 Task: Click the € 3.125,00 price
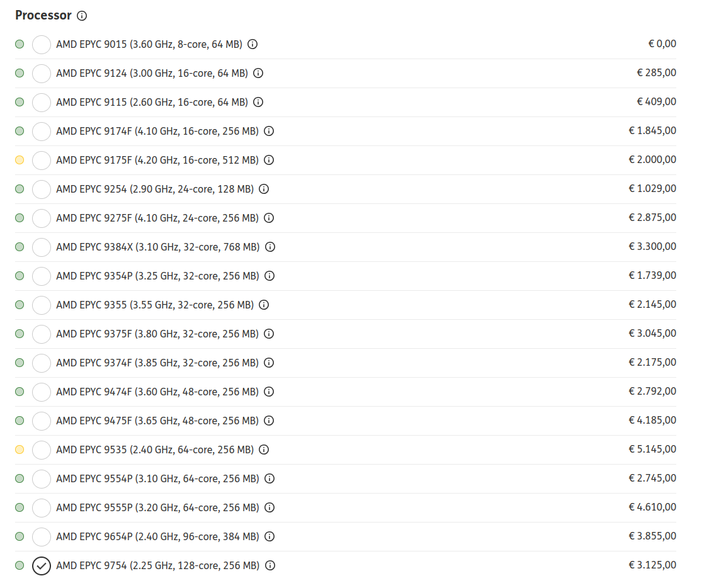point(652,565)
